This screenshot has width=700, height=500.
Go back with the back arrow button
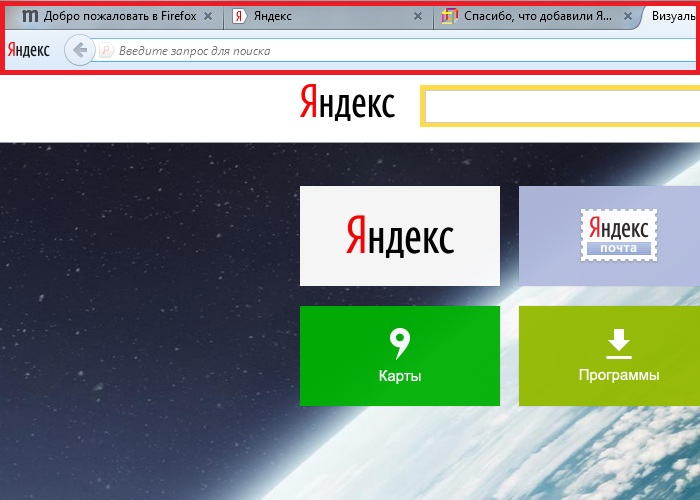click(80, 50)
